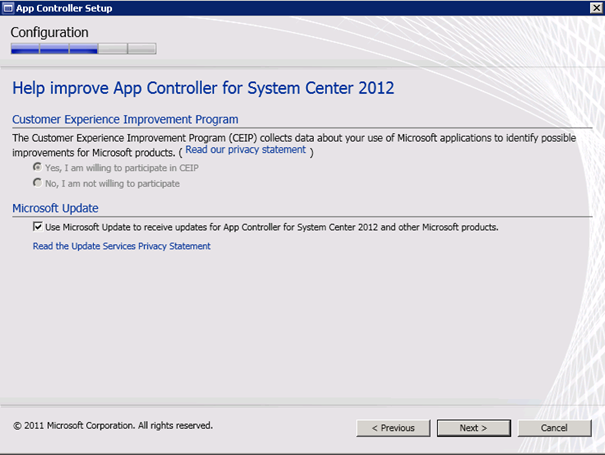
Task: Open the Read our privacy statement link
Action: coord(245,150)
